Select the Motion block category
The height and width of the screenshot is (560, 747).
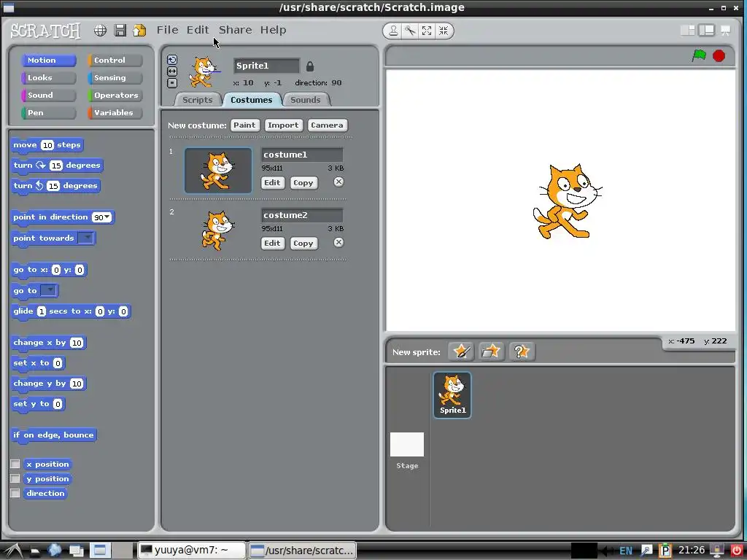48,60
